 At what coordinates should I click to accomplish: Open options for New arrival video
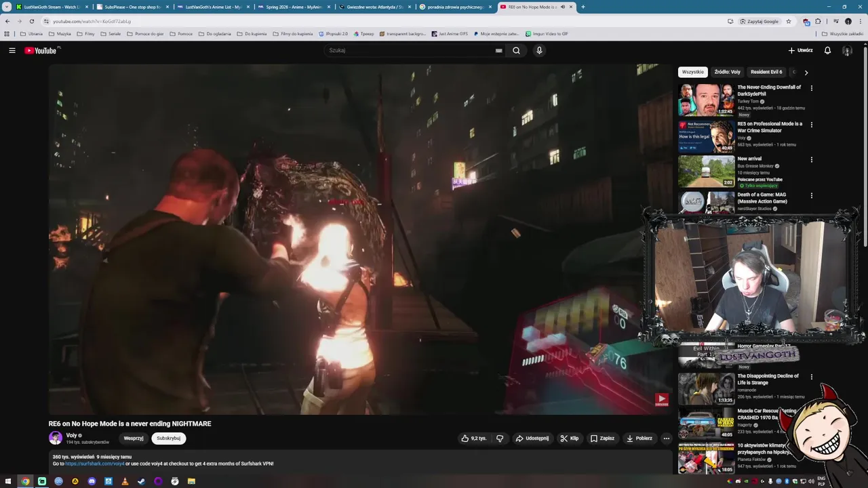(x=811, y=159)
